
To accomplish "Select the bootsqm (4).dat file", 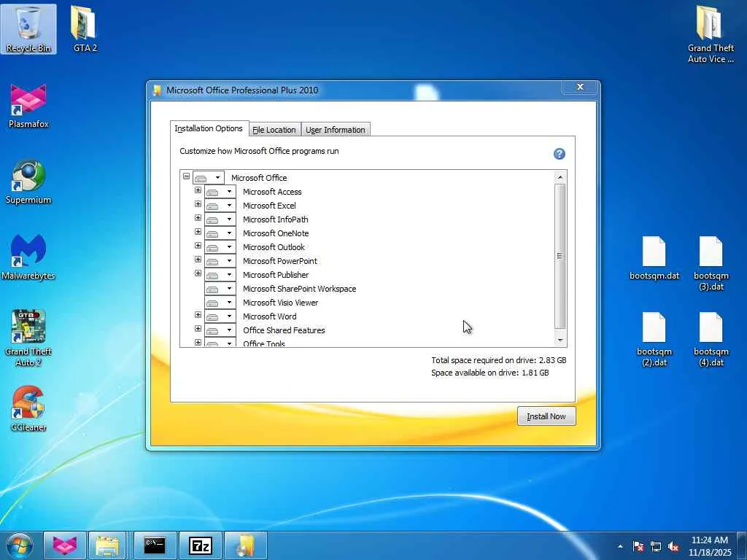I will (x=711, y=339).
